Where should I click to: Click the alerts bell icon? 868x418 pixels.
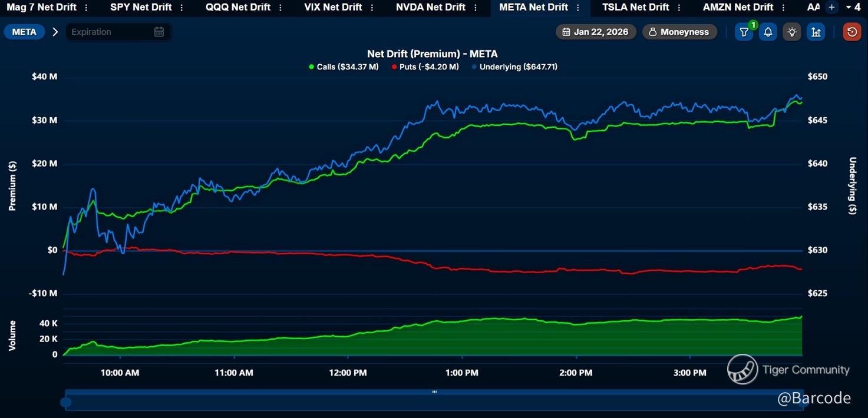[x=768, y=32]
